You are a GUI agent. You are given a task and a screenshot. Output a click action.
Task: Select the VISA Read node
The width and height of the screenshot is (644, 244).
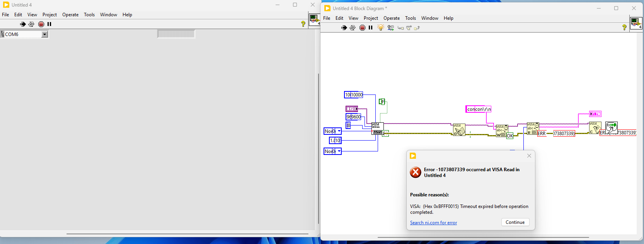coord(533,129)
